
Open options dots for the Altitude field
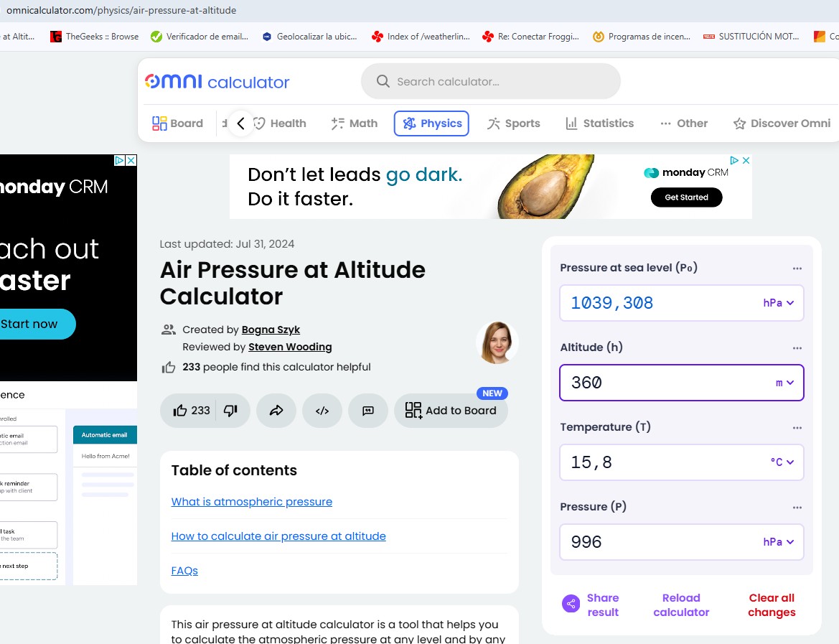[797, 348]
